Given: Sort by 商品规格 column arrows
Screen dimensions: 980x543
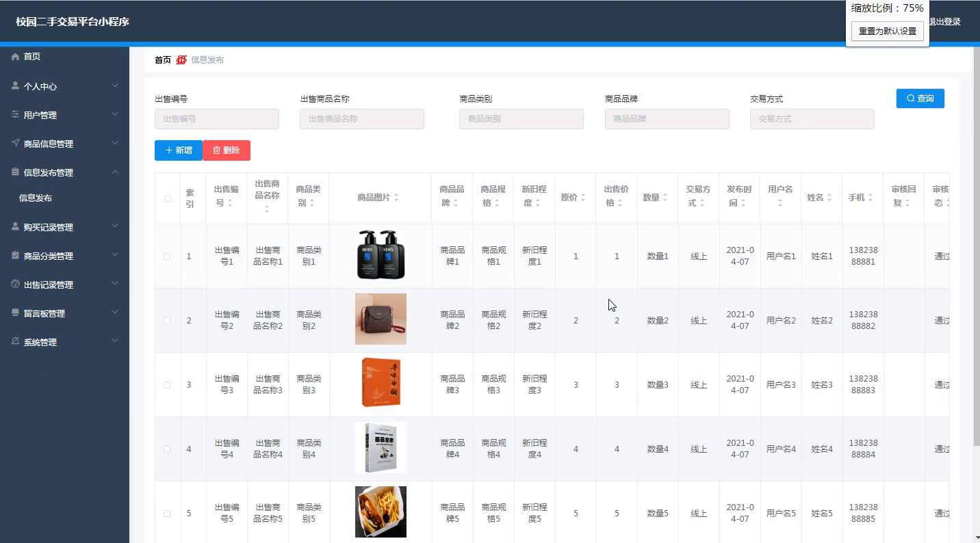Looking at the screenshot, I should point(497,203).
